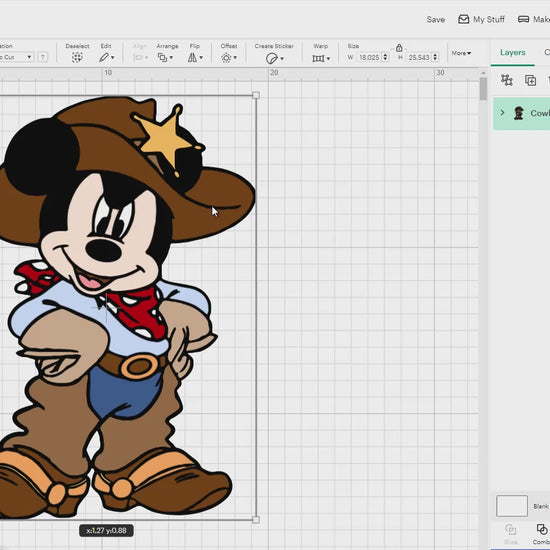This screenshot has height=550, width=550.
Task: Click the width size input field
Action: tap(369, 57)
